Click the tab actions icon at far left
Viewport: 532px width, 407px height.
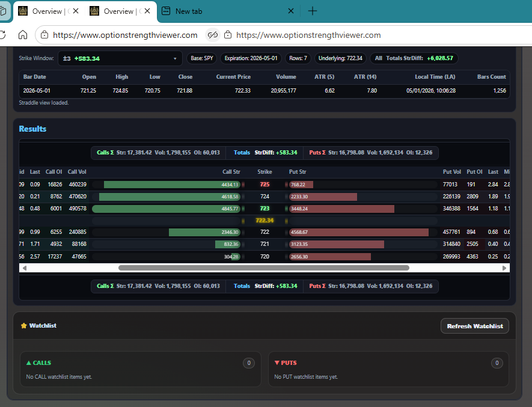pos(3,11)
